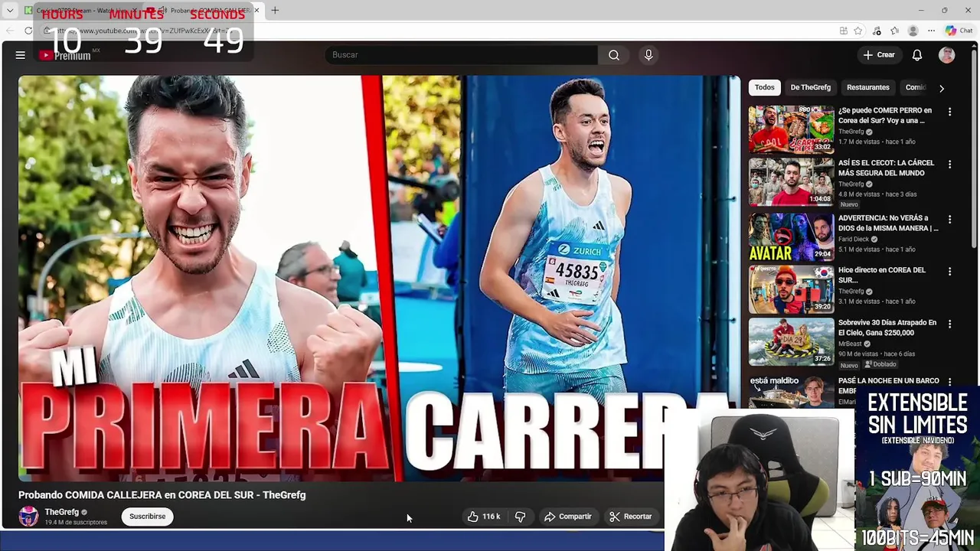Open ASÍ ES EL CECOT thumbnail
Viewport: 980px width, 551px height.
click(791, 182)
